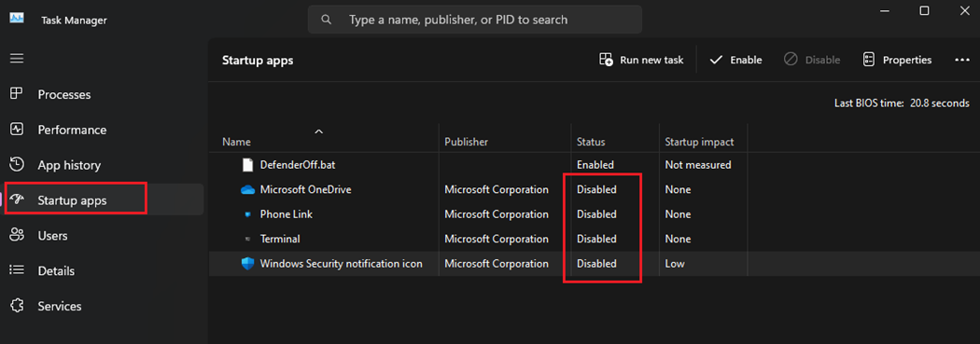Screen dimensions: 980x344
Task: Open the Processes page icon
Action: click(x=17, y=94)
